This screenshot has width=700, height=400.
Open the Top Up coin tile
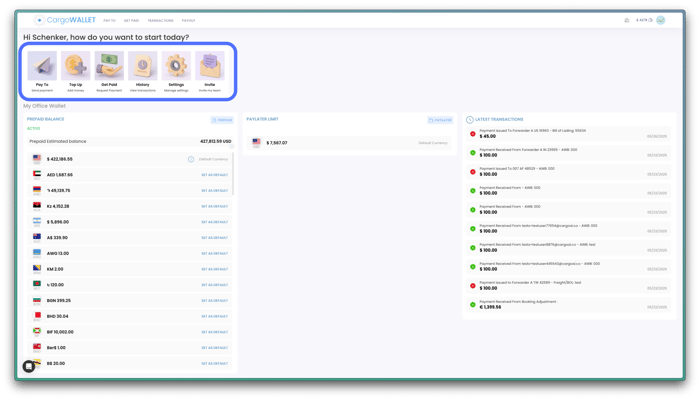[75, 71]
